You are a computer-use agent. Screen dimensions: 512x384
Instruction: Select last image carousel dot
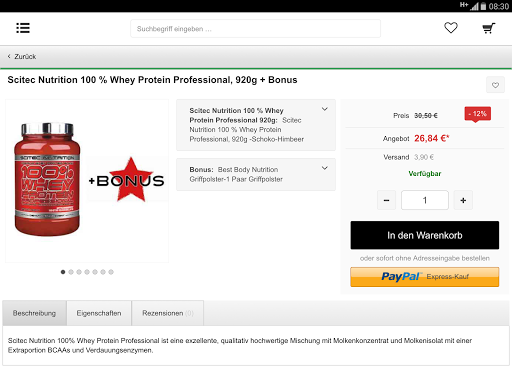point(111,272)
